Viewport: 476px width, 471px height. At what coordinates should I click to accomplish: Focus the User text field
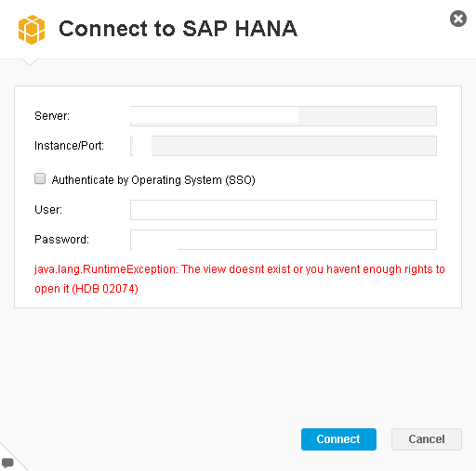[284, 210]
